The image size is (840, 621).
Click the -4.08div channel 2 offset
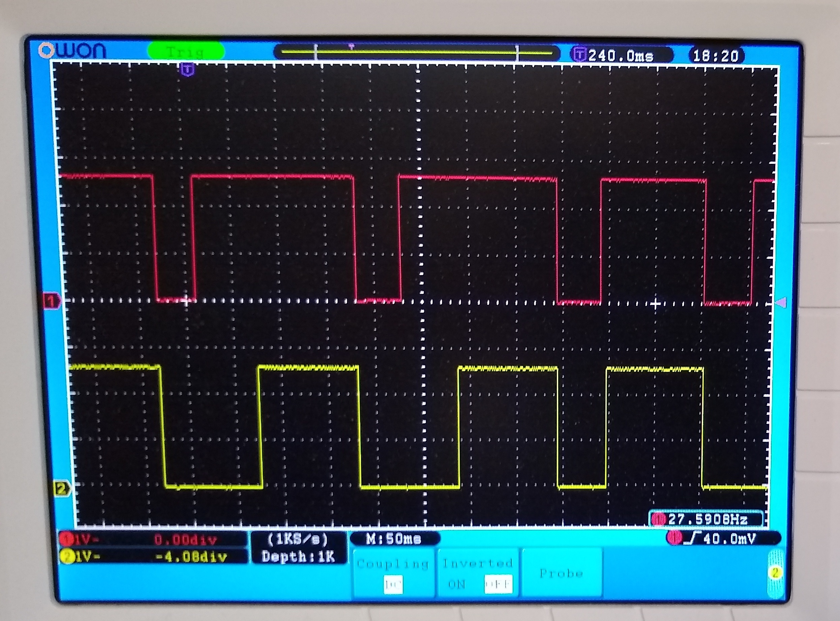[191, 557]
